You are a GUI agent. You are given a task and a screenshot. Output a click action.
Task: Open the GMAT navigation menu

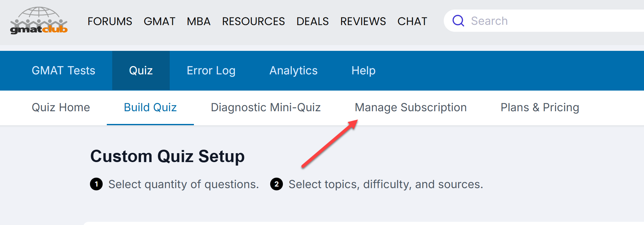tap(159, 21)
